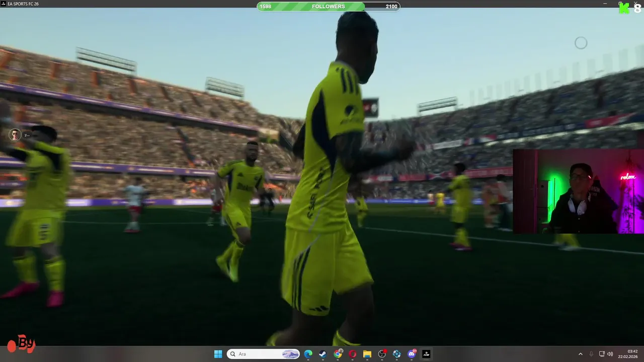The width and height of the screenshot is (644, 362).
Task: Open OBS Studio from the taskbar
Action: point(382,354)
